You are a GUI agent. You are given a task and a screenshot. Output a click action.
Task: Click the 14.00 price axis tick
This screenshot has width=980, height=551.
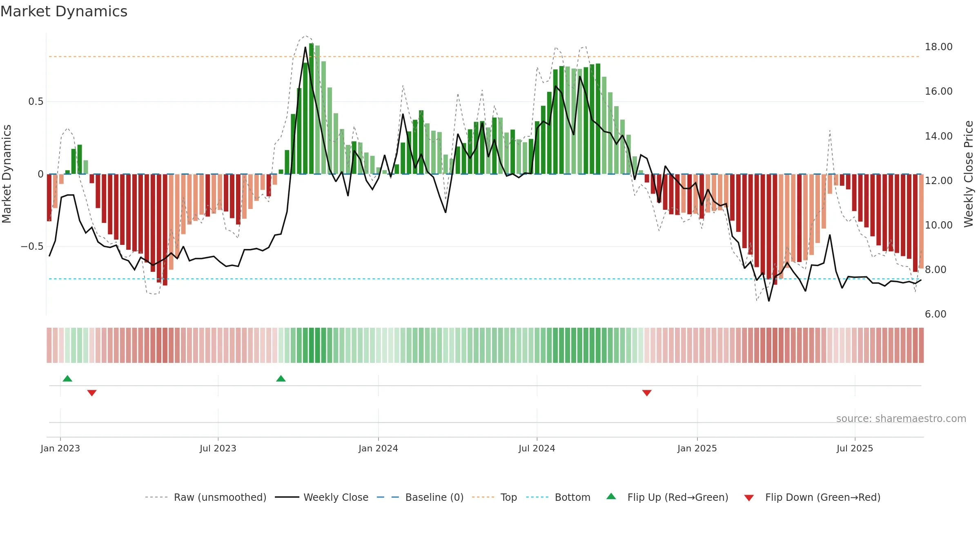[939, 136]
